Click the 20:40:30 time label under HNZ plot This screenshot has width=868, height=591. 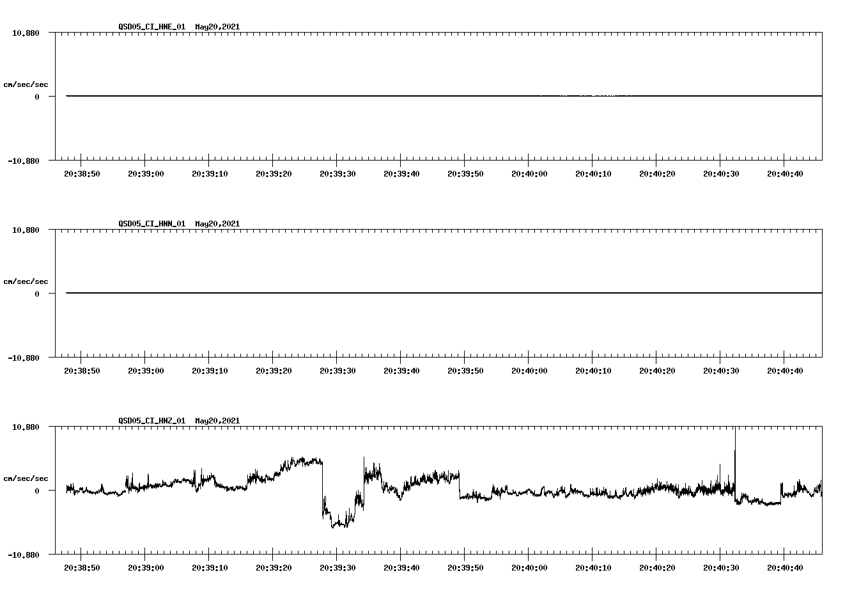(721, 567)
